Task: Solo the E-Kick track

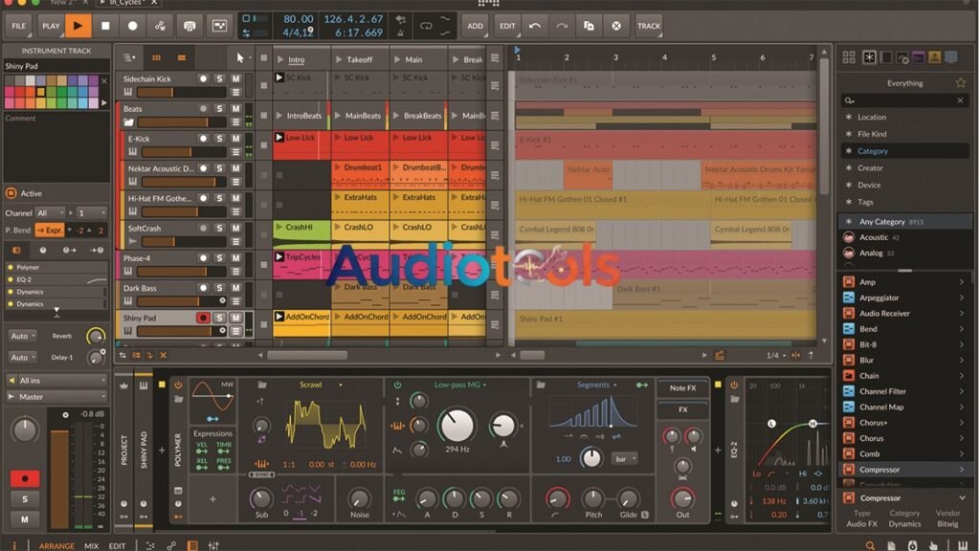Action: click(218, 137)
